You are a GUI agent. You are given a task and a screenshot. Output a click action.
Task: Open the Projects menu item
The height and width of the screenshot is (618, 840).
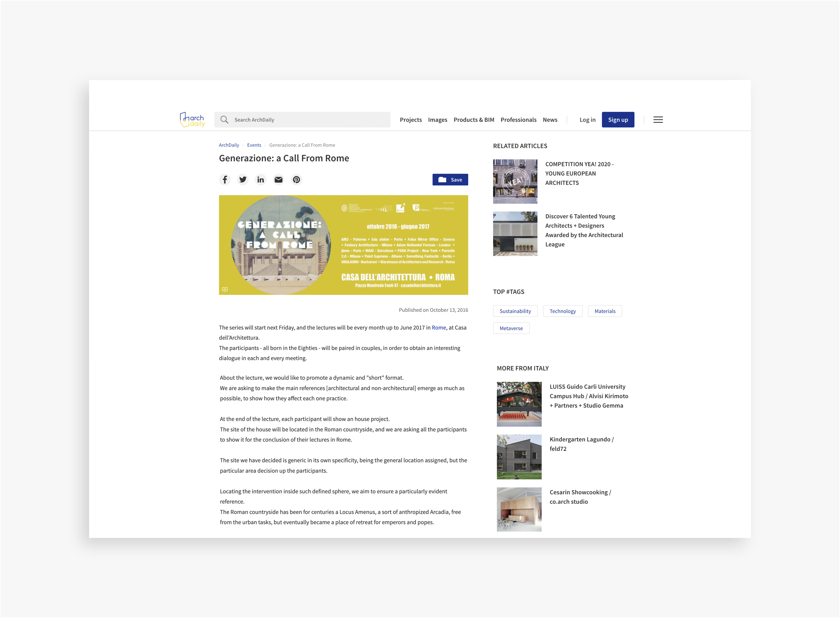pos(410,120)
